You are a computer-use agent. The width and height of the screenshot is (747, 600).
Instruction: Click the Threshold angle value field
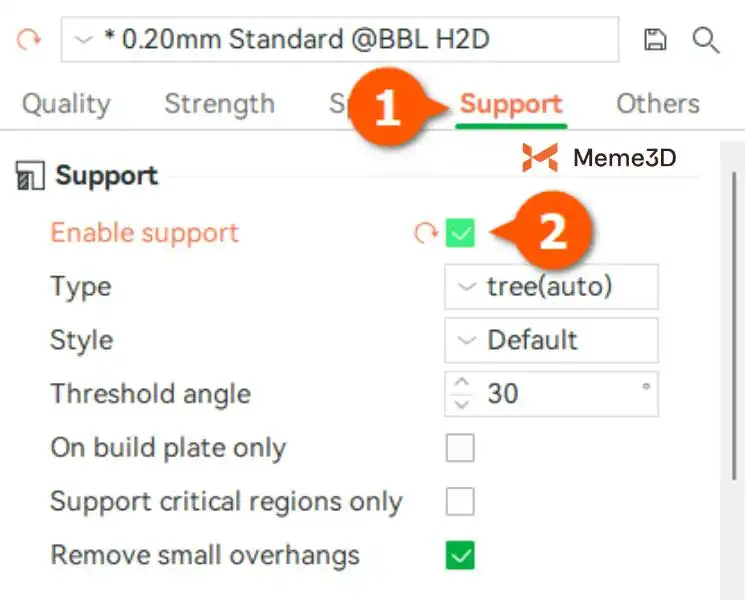560,394
